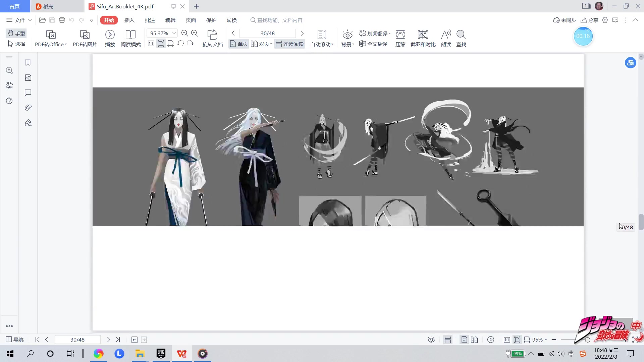
Task: Switch to 插入 ribbon tab
Action: tap(129, 20)
